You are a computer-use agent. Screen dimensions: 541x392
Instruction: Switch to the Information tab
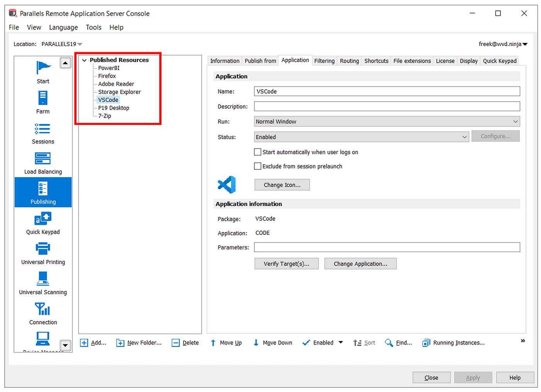(x=225, y=61)
